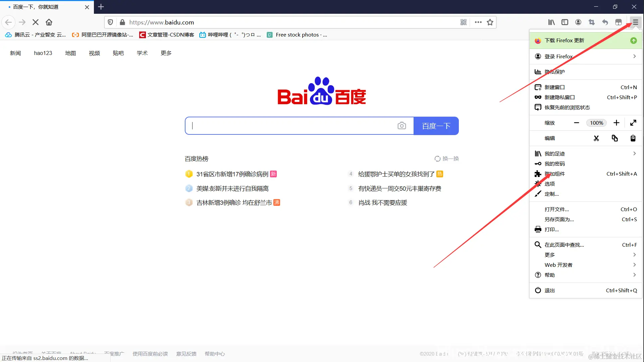The height and width of the screenshot is (362, 644).
Task: Select the Paste icon in the 编辑 row
Action: click(x=633, y=138)
